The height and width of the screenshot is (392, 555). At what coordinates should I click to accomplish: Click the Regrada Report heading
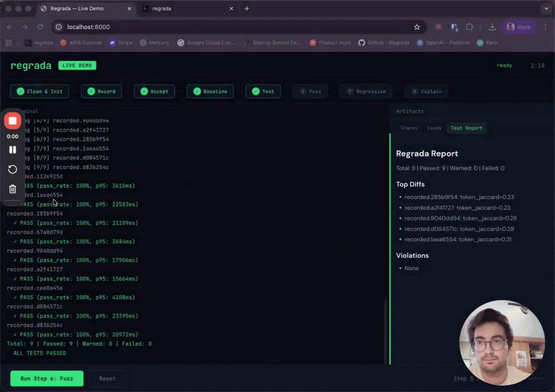[x=427, y=154]
